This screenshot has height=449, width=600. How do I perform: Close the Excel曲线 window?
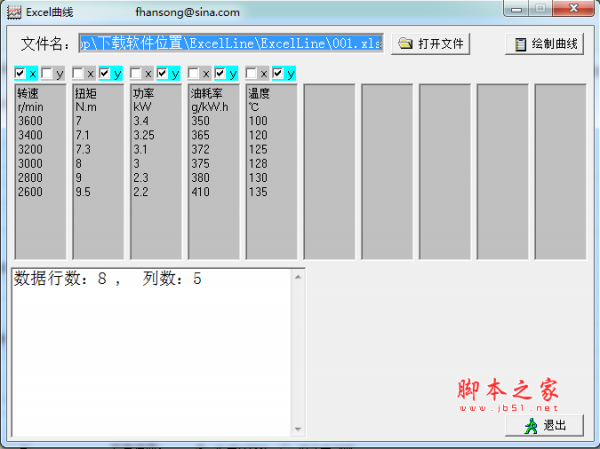(x=574, y=8)
